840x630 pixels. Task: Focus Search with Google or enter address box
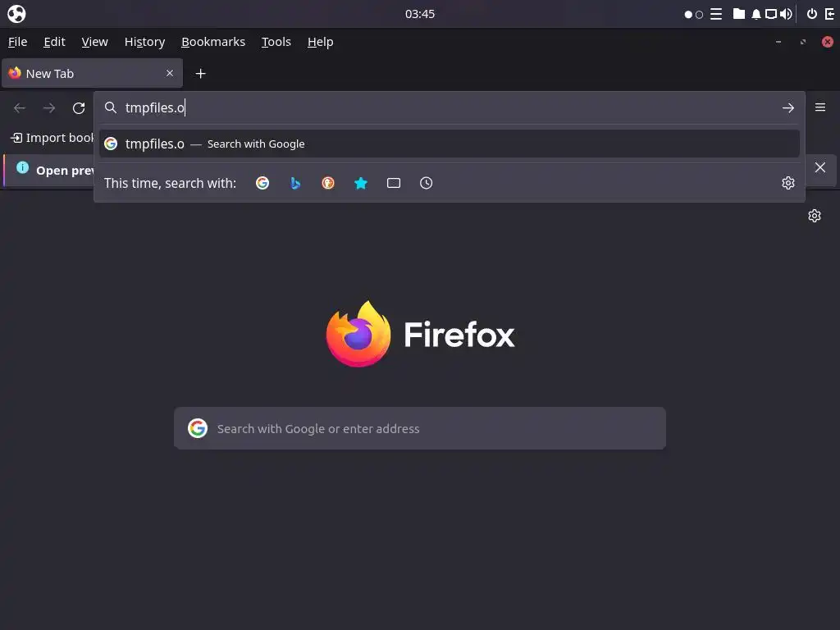click(420, 428)
